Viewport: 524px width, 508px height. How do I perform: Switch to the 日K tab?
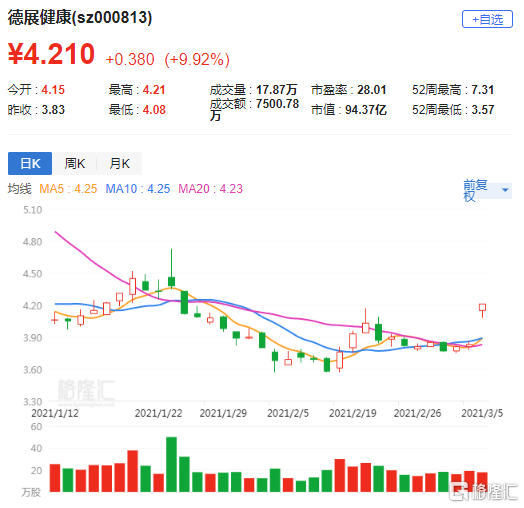pos(30,163)
